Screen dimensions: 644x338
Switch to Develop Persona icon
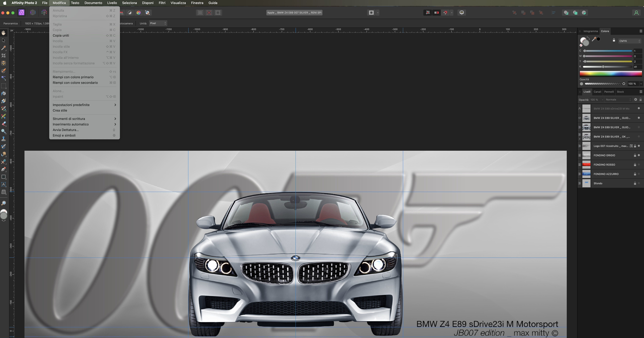point(44,12)
